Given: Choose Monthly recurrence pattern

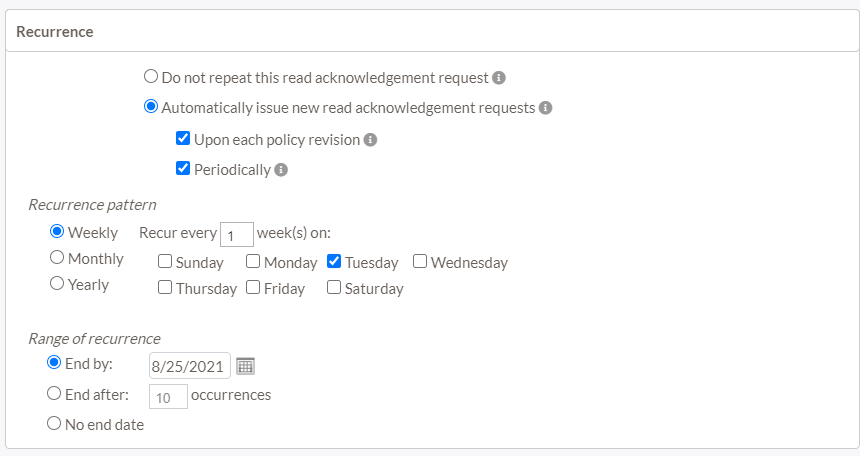Looking at the screenshot, I should 57,258.
